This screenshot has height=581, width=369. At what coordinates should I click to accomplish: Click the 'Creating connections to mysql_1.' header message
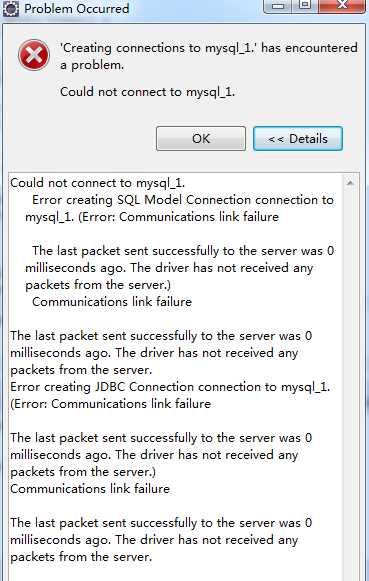[209, 56]
